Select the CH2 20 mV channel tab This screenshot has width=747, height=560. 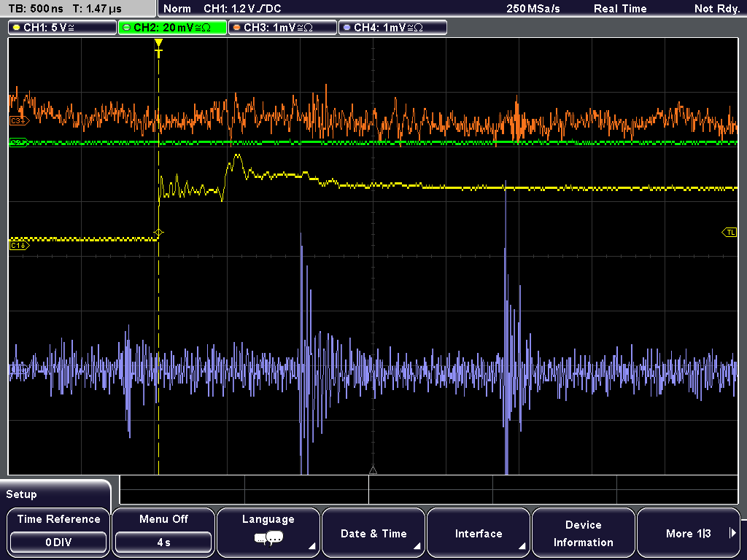(172, 28)
